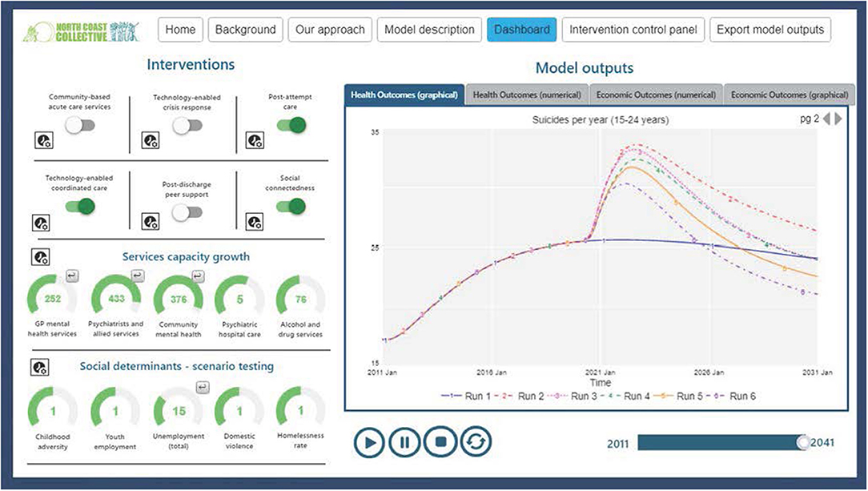The image size is (868, 491).
Task: Pause the simulation run
Action: (x=404, y=442)
